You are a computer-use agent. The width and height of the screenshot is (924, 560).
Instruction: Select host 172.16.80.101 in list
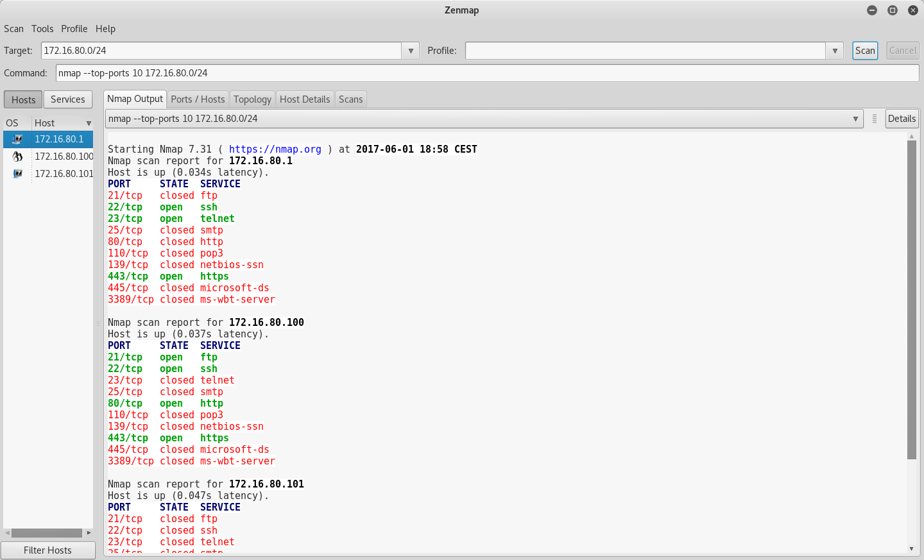(x=48, y=174)
